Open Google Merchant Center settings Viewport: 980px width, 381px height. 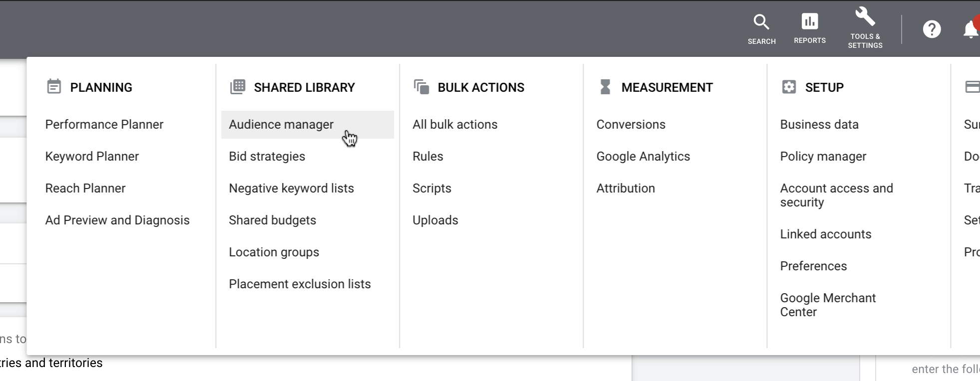(827, 305)
